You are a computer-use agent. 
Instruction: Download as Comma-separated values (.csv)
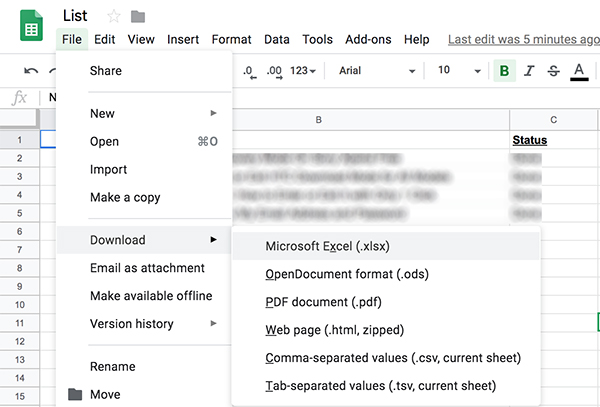coord(386,358)
